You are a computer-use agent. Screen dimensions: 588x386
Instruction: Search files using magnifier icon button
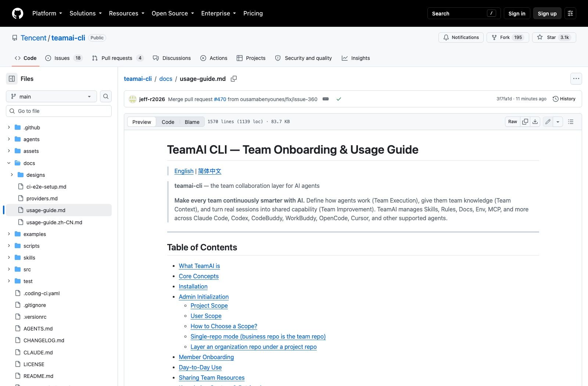[106, 96]
